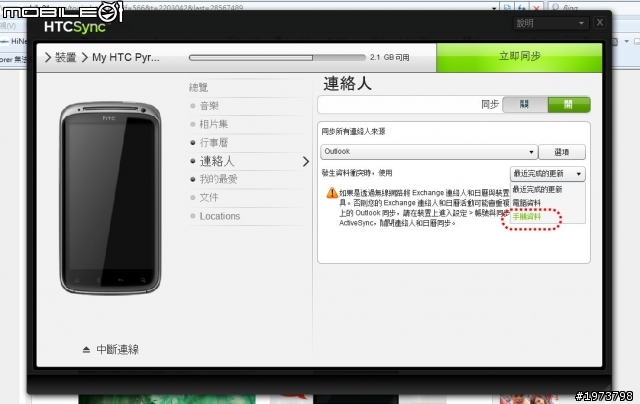
Task: Open the 總覽 overview section
Action: (198, 87)
